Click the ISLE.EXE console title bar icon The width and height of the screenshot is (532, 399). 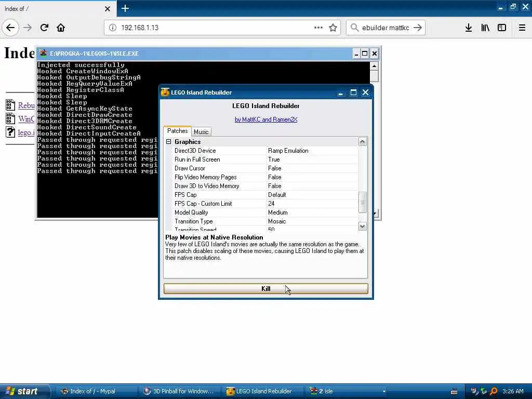click(x=43, y=54)
